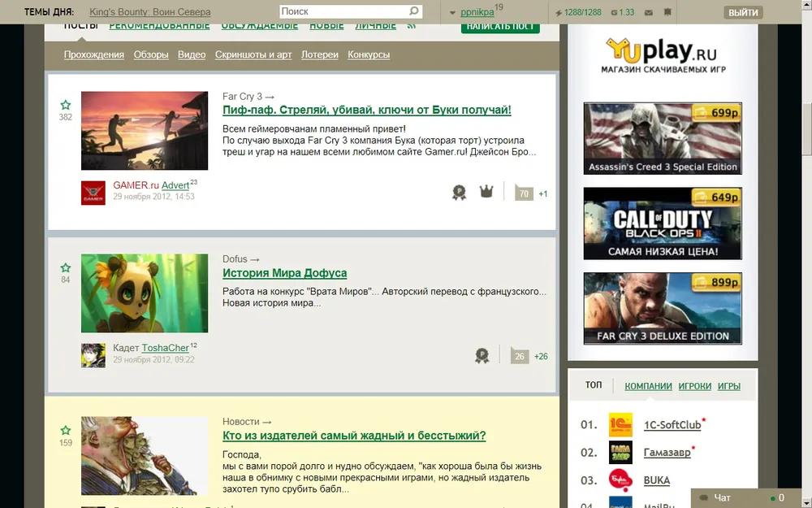Click the RSS feed icon
The width and height of the screenshot is (812, 508).
click(x=412, y=25)
